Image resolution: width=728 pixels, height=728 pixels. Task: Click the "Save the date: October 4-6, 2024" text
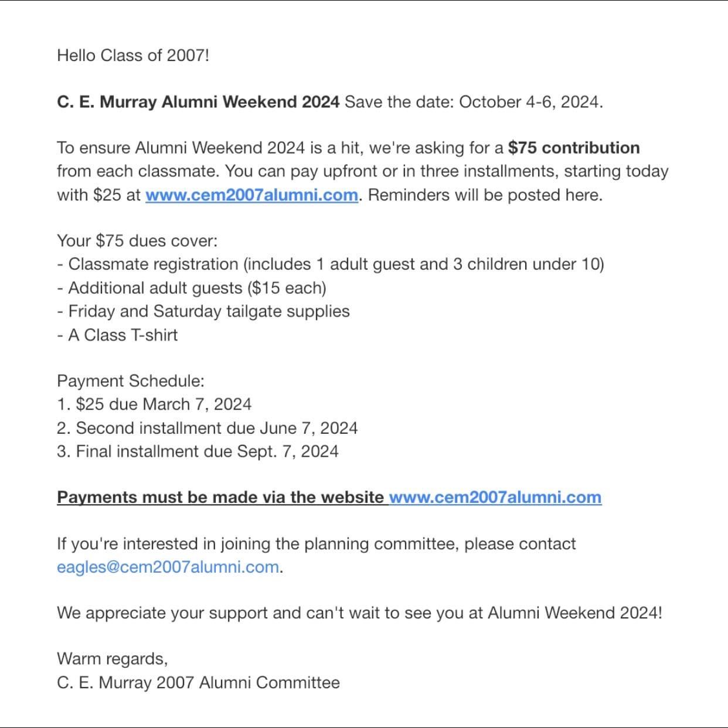[x=473, y=102]
